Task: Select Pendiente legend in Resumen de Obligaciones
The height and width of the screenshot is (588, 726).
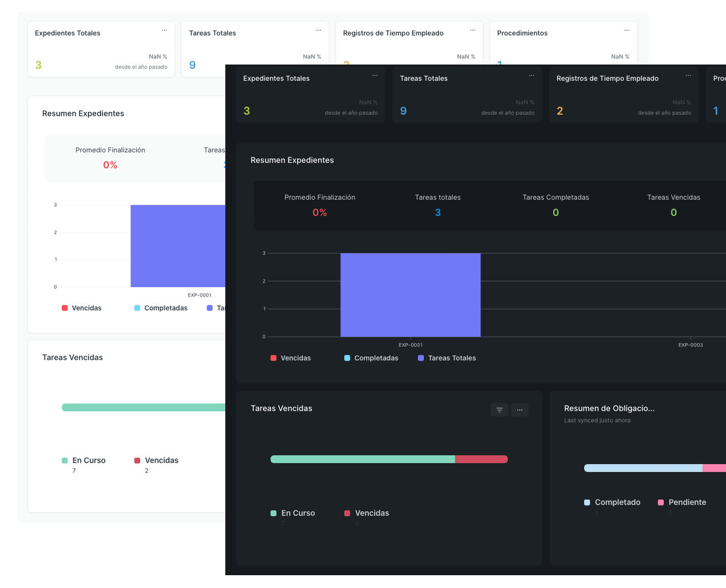Action: (681, 502)
